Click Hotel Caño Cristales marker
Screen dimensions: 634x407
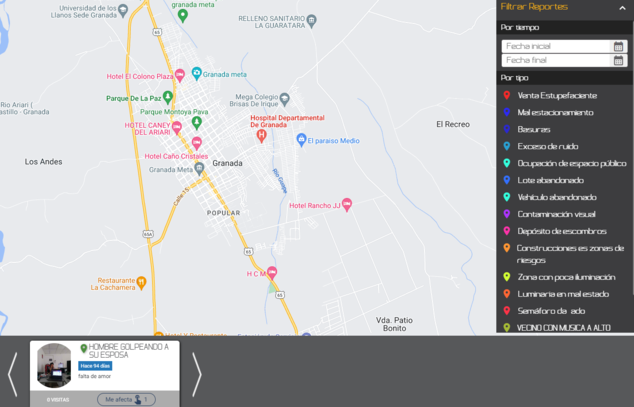click(197, 142)
